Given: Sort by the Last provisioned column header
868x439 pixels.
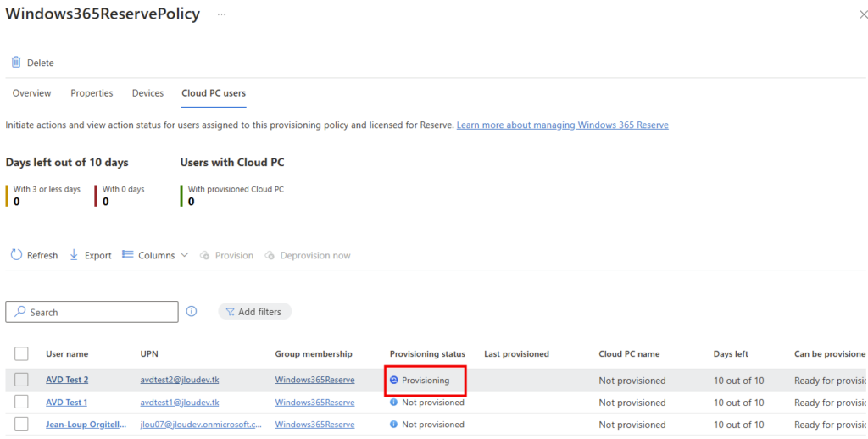Looking at the screenshot, I should (x=516, y=353).
